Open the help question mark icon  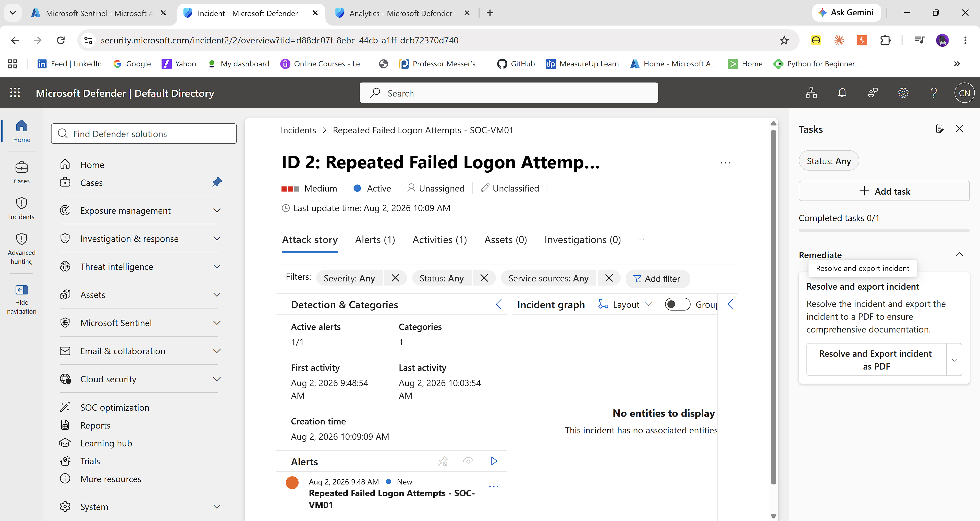point(934,92)
